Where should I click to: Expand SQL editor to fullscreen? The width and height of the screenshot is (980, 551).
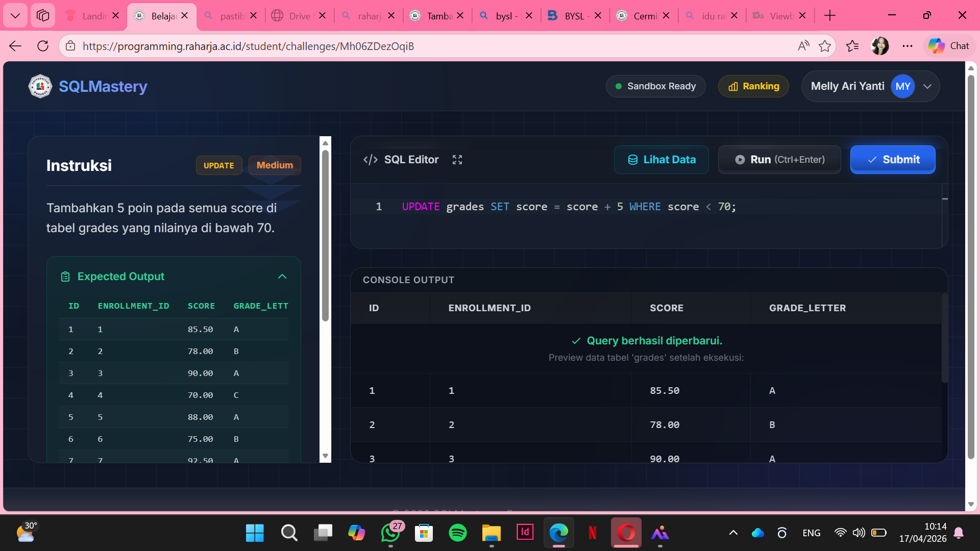457,160
